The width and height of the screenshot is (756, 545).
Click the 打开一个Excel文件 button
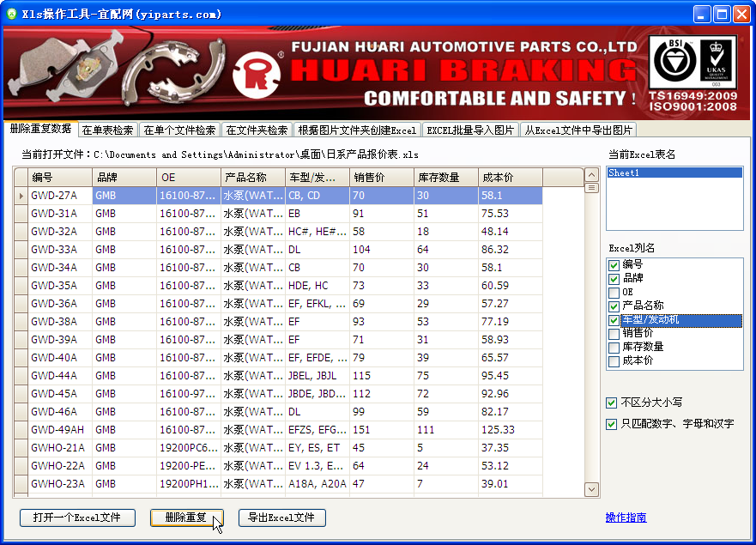pos(77,518)
